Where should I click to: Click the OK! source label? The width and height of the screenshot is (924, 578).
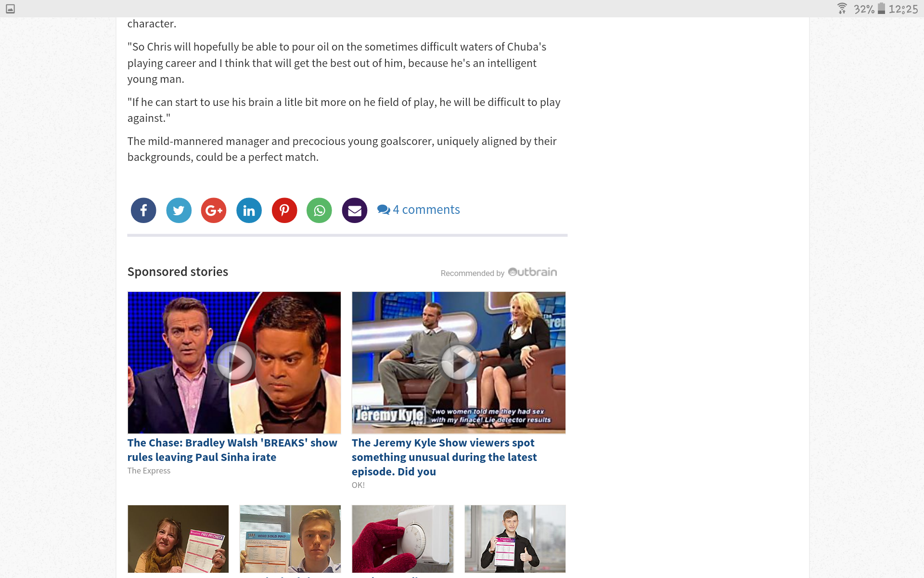358,485
